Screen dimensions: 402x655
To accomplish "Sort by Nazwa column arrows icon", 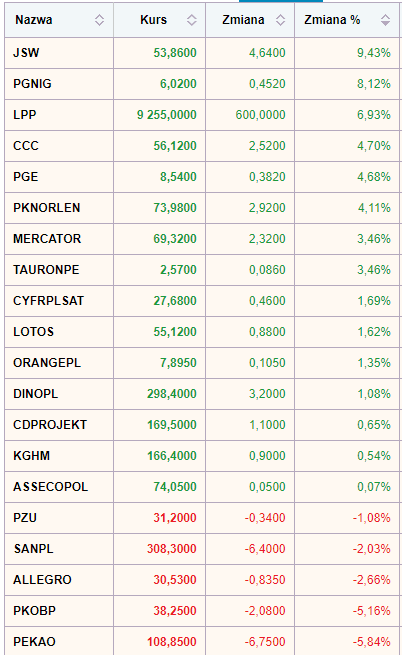I will click(x=99, y=20).
